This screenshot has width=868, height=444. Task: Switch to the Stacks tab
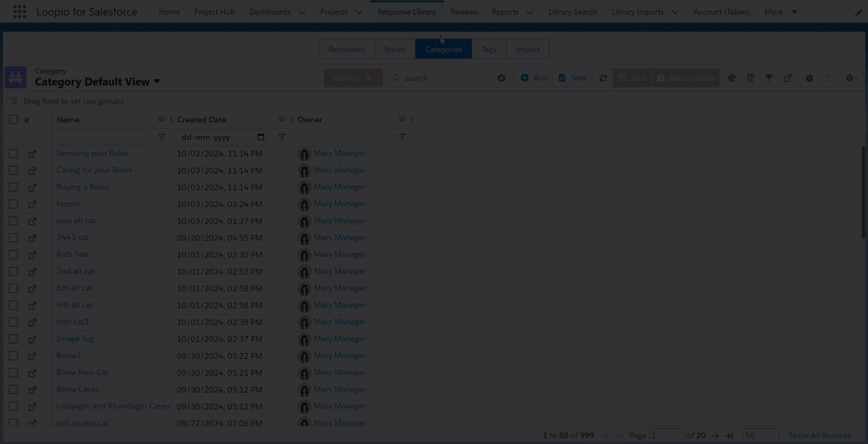pos(394,49)
